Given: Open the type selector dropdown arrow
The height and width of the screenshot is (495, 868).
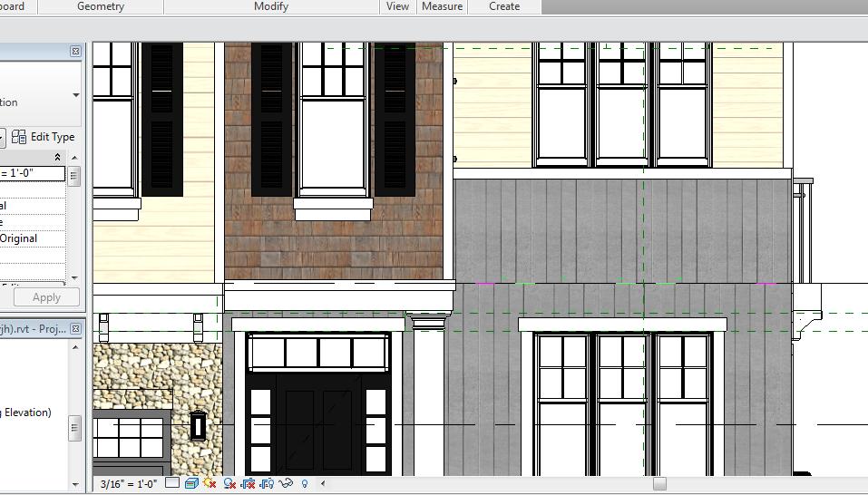Looking at the screenshot, I should point(76,95).
